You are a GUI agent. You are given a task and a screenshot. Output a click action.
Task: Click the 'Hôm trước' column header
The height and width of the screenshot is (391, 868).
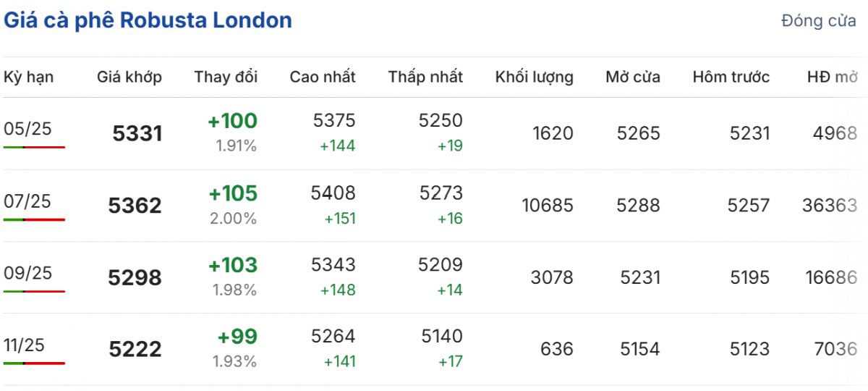731,77
